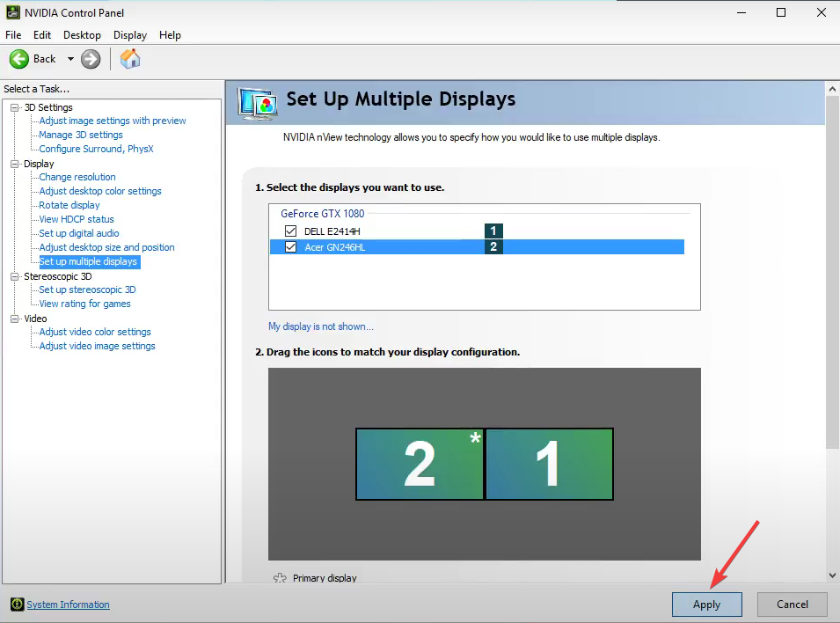Select display number 2 badge for Acer
This screenshot has width=840, height=623.
coord(493,246)
